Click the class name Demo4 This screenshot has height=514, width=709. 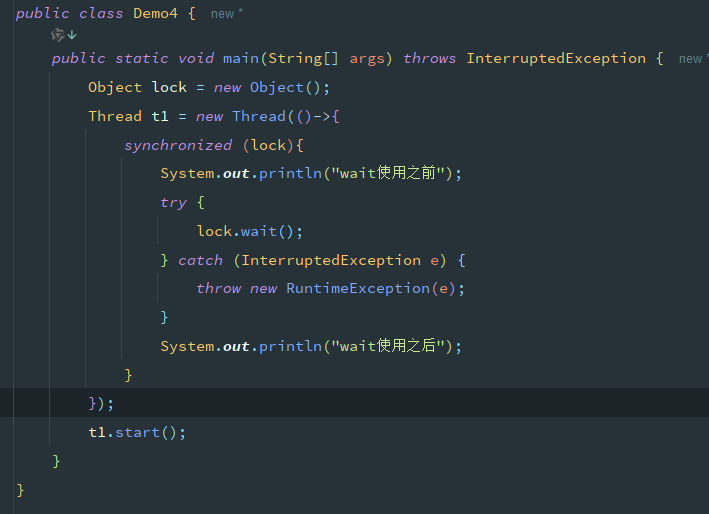[x=155, y=13]
